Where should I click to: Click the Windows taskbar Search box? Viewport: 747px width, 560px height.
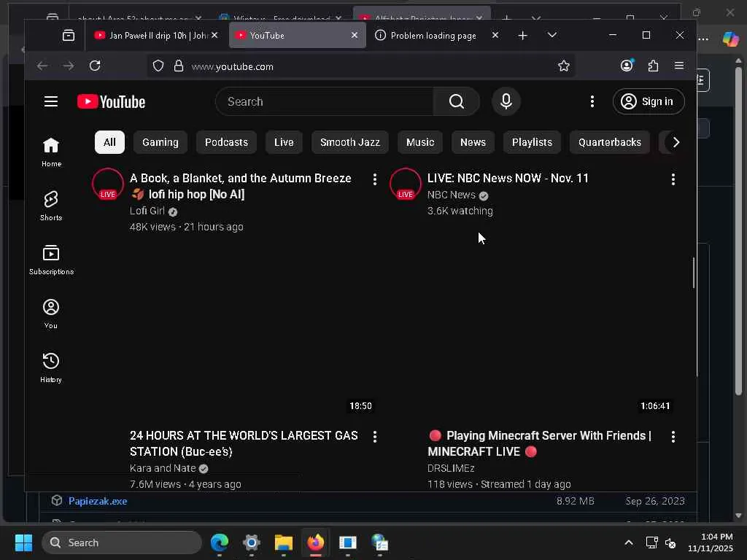(122, 542)
